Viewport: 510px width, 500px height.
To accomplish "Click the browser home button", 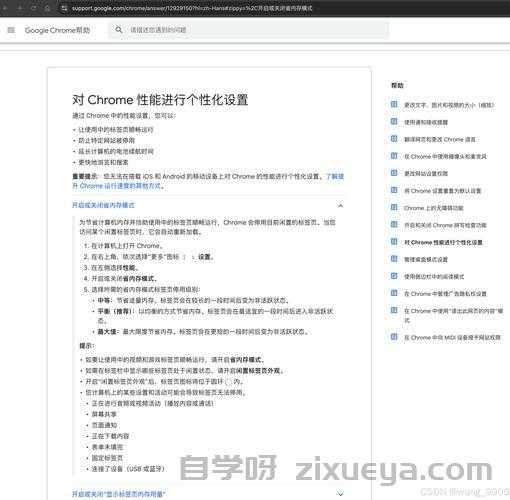I will tap(47, 8).
